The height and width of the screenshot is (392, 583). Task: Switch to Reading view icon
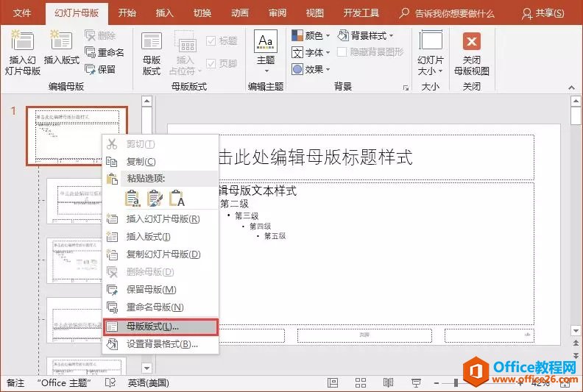coord(388,382)
